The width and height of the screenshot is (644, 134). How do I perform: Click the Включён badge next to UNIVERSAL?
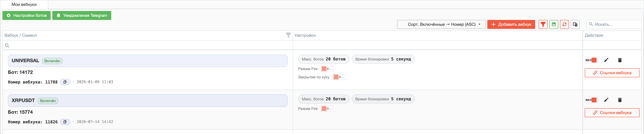point(52,61)
